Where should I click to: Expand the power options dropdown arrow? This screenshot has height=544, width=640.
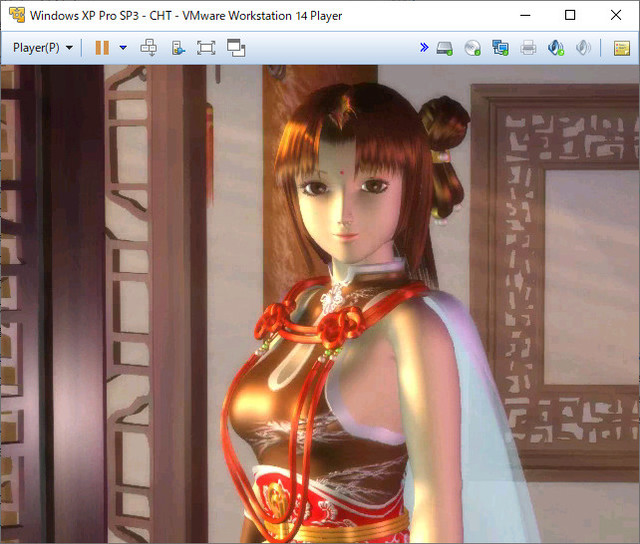(123, 48)
